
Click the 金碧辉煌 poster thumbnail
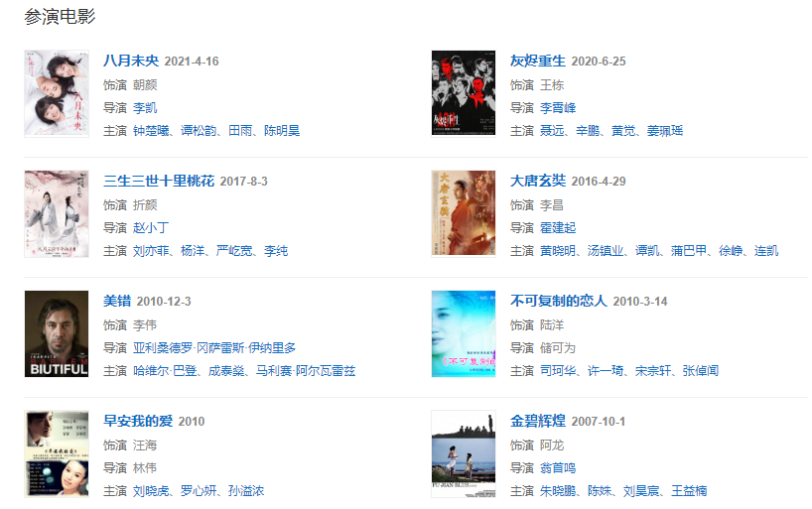[x=464, y=454]
